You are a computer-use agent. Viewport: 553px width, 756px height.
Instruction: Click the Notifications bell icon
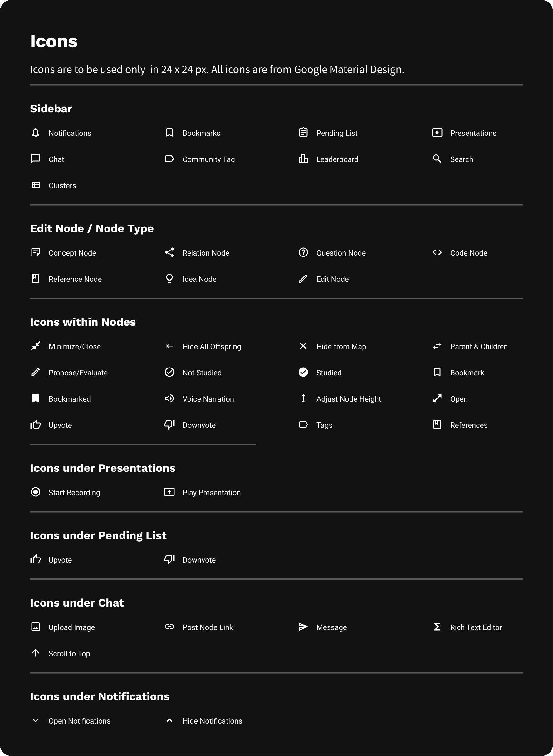[36, 133]
